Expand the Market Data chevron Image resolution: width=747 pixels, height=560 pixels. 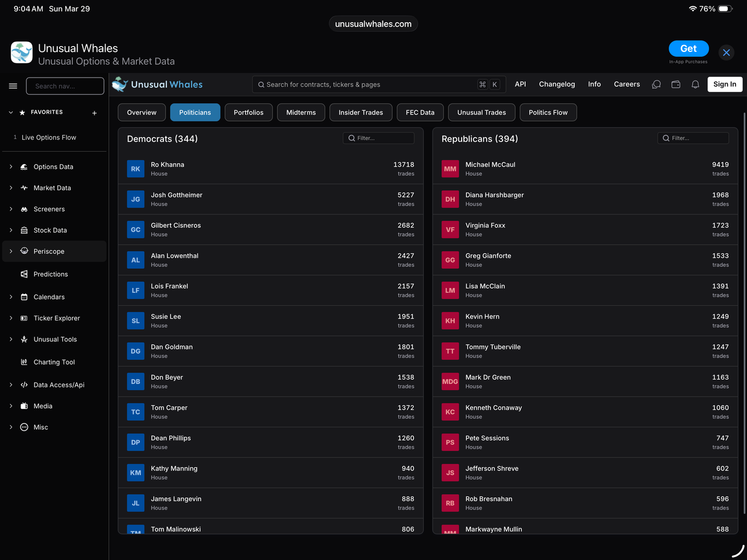(x=11, y=188)
